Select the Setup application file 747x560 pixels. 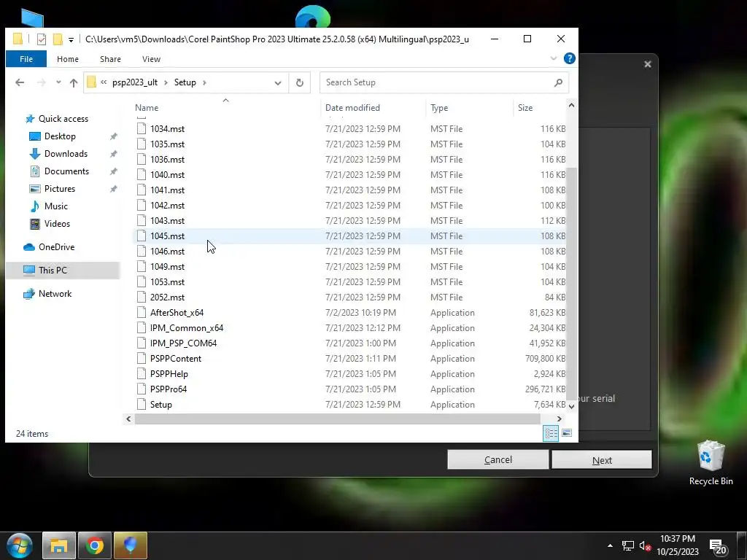coord(161,405)
